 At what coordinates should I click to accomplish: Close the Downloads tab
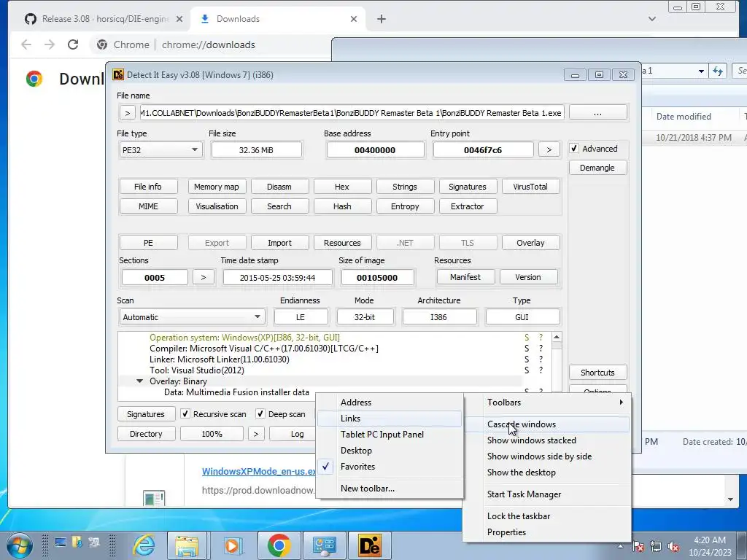(354, 19)
